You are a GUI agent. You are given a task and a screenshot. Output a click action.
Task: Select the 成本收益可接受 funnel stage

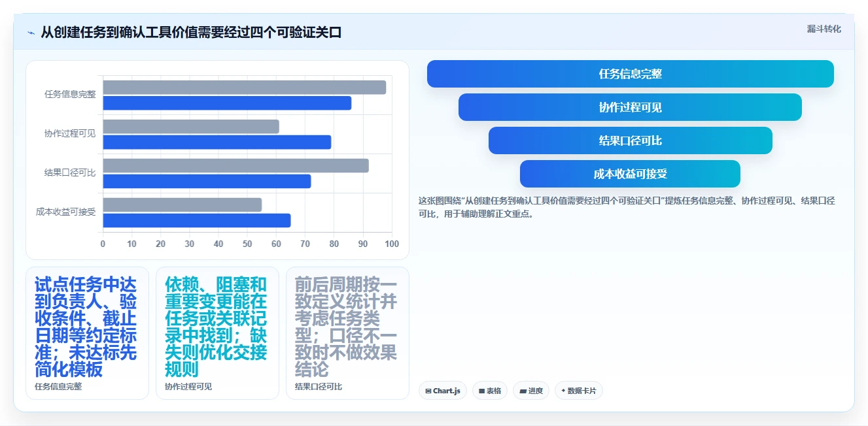click(x=631, y=174)
